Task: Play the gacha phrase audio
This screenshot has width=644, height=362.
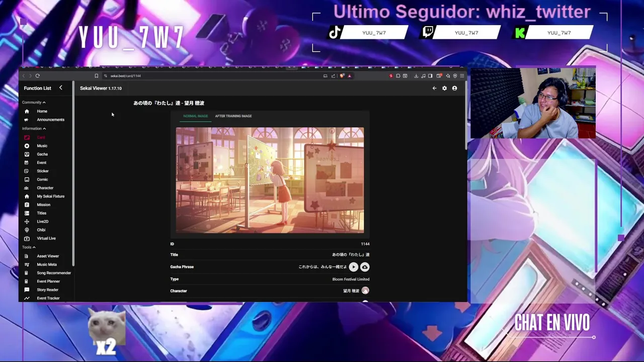Action: [354, 267]
